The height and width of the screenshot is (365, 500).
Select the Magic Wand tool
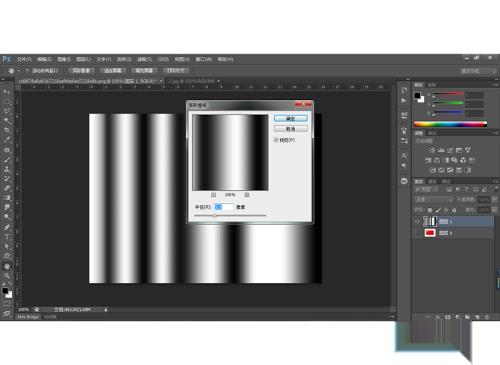tap(7, 120)
